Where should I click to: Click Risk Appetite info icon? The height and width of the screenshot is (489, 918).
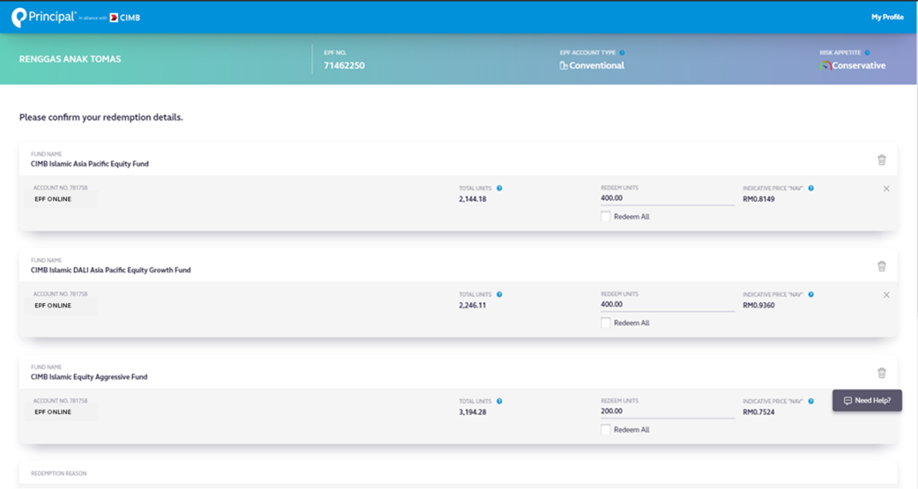(x=867, y=53)
